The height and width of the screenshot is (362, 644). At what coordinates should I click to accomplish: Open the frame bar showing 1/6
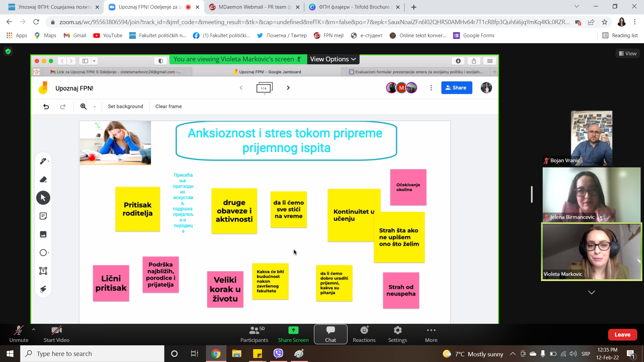[x=264, y=88]
